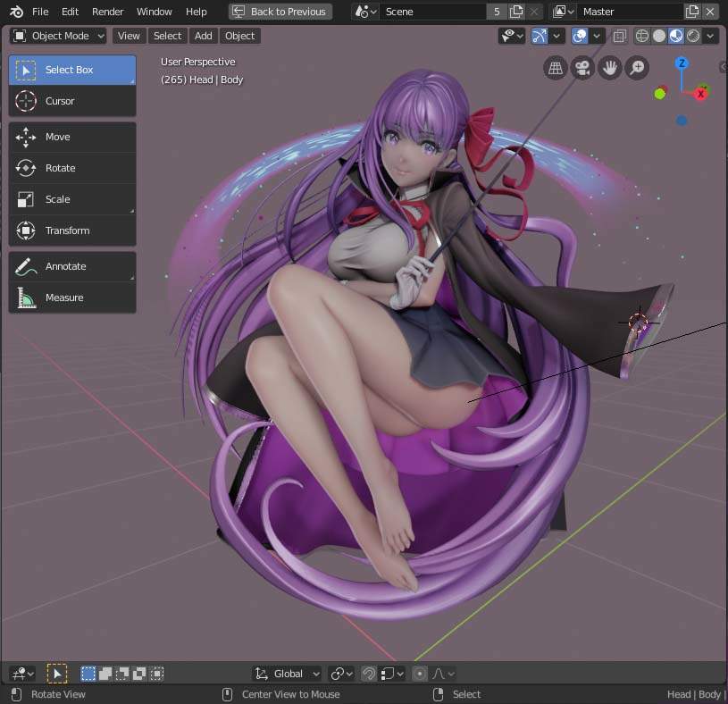
Task: Set selection mode to new (first box icon)
Action: pos(88,674)
